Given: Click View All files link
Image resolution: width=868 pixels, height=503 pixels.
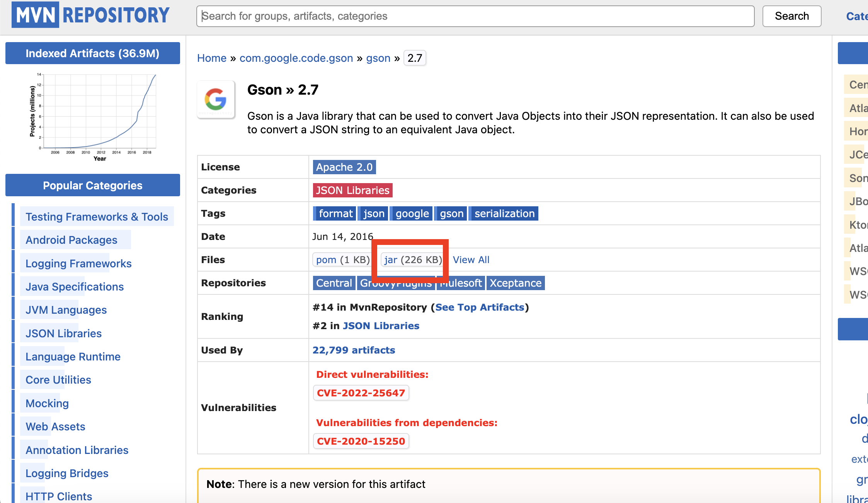Looking at the screenshot, I should point(471,260).
